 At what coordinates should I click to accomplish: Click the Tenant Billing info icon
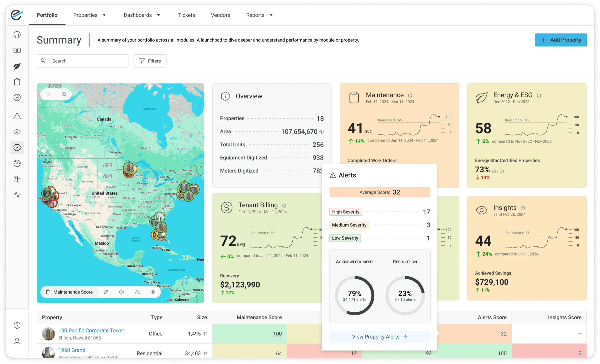284,205
